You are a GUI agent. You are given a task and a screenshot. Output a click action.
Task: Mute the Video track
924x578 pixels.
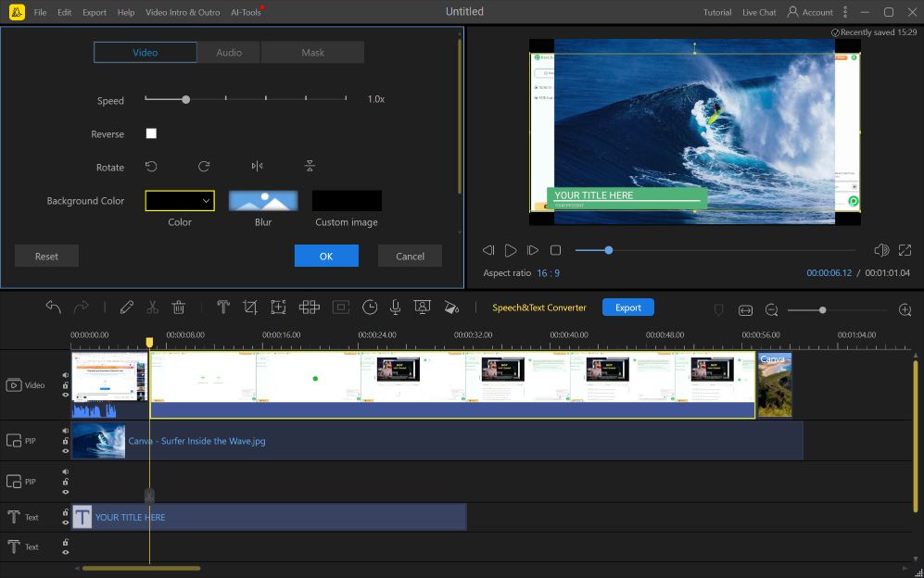64,374
